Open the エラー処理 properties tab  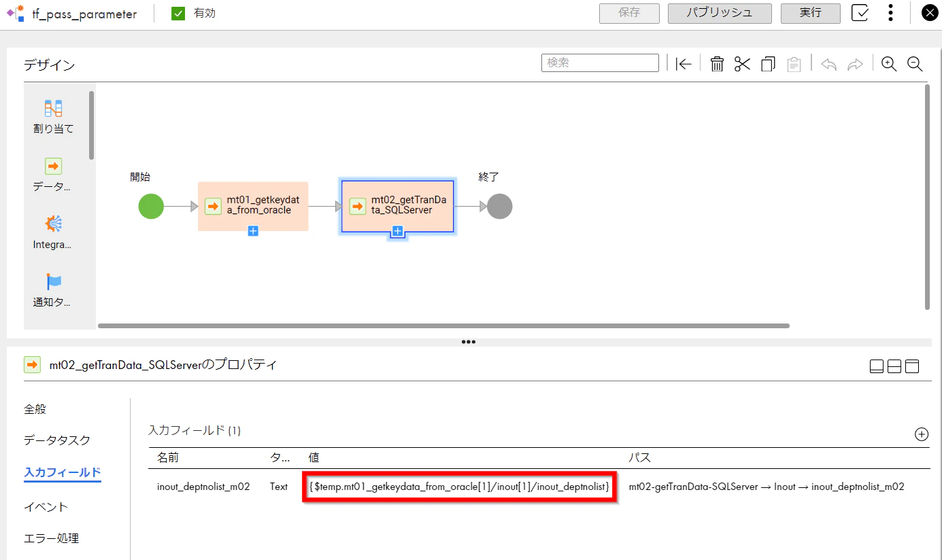pyautogui.click(x=52, y=538)
